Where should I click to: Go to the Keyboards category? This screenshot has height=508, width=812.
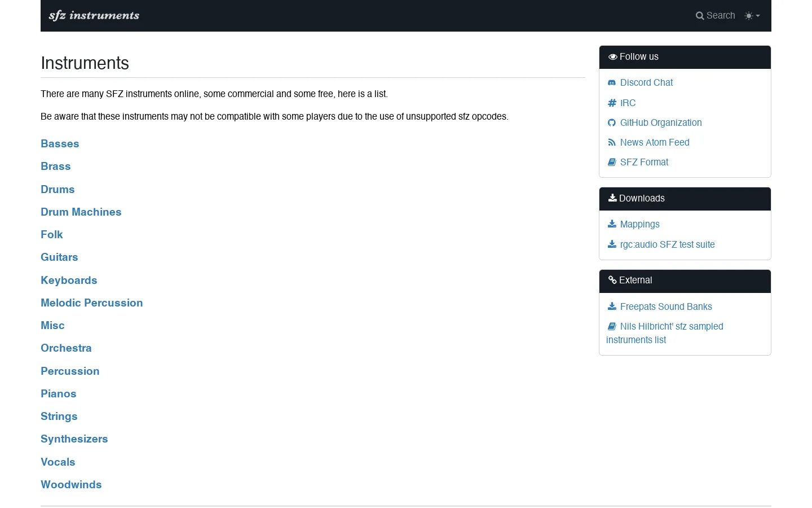69,280
